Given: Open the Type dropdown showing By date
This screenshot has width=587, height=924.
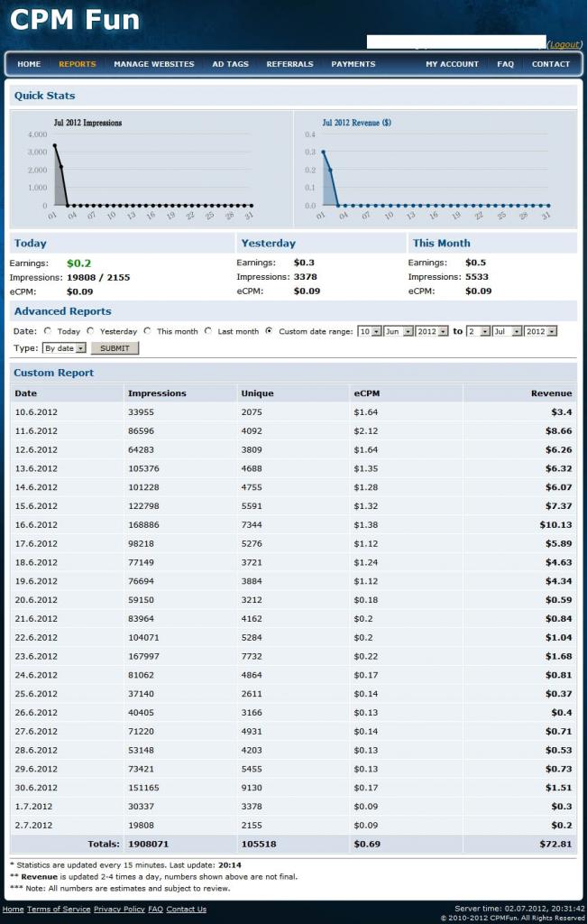Looking at the screenshot, I should [64, 348].
